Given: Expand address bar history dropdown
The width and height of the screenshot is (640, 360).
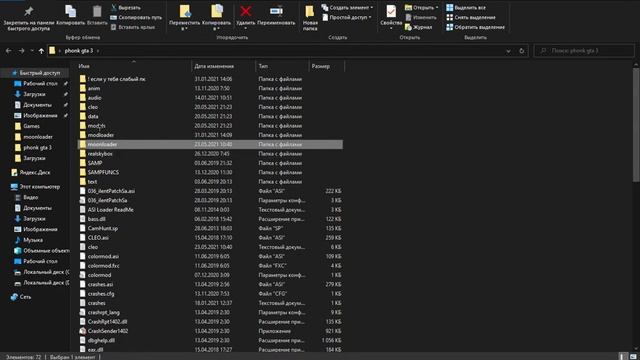Looking at the screenshot, I should pyautogui.click(x=508, y=51).
